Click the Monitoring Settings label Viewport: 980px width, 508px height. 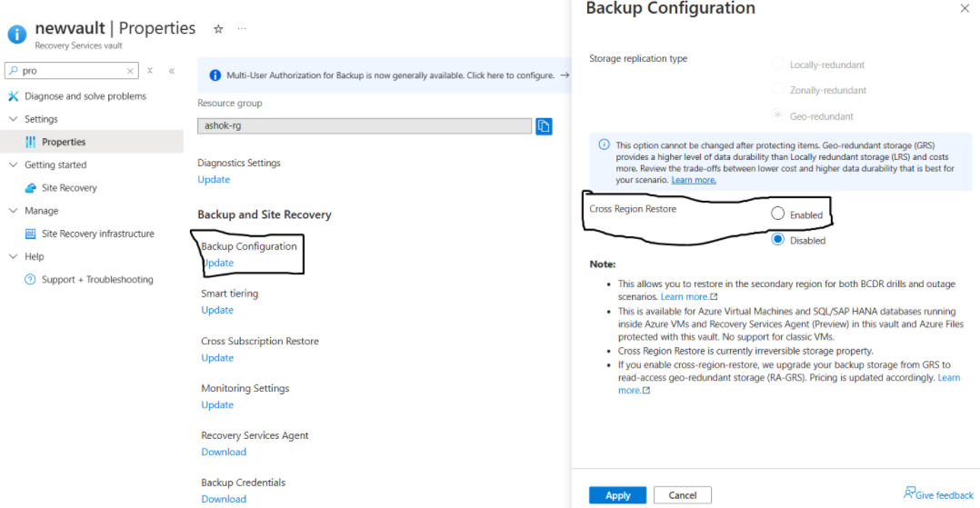[x=245, y=388]
